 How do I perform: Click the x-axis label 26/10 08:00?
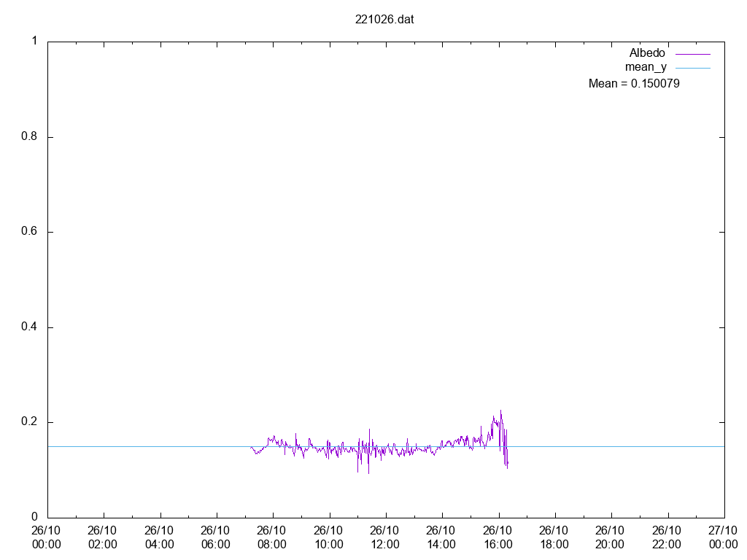pyautogui.click(x=271, y=537)
